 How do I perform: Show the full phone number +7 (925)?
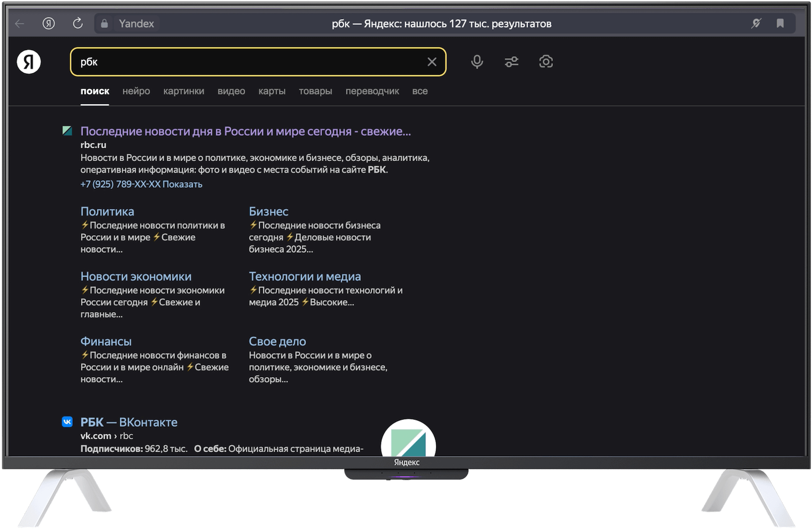tap(141, 184)
